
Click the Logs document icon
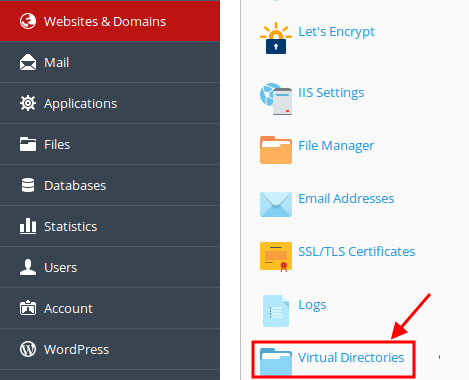(276, 311)
